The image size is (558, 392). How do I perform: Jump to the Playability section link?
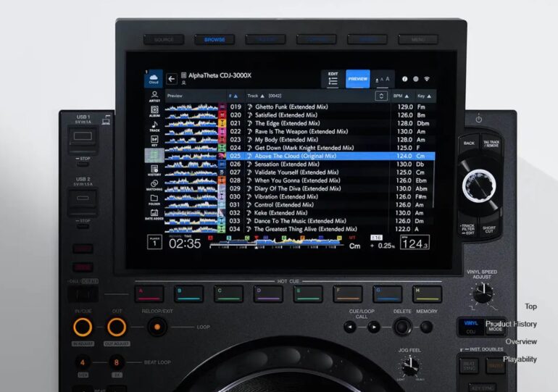click(x=520, y=359)
